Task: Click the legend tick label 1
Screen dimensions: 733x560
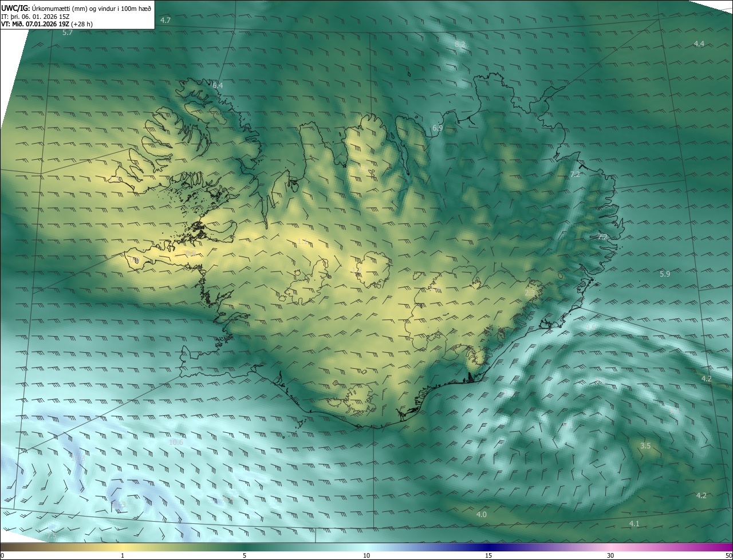Action: [123, 555]
